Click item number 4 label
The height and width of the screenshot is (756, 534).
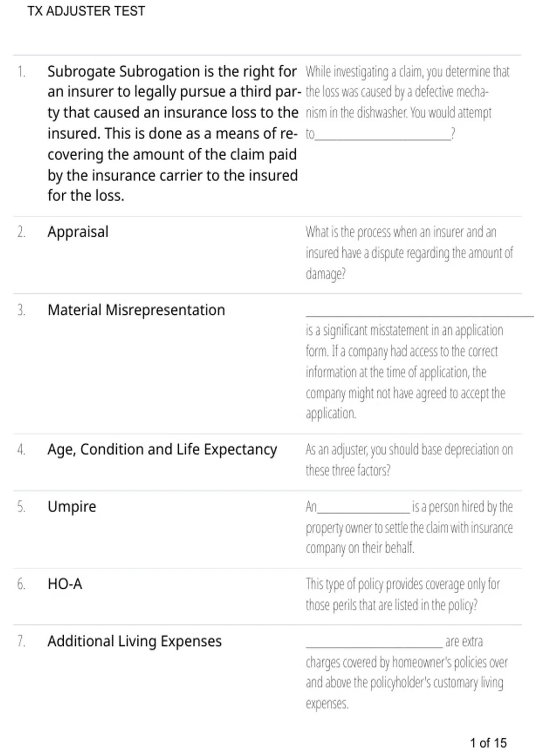[x=21, y=450]
